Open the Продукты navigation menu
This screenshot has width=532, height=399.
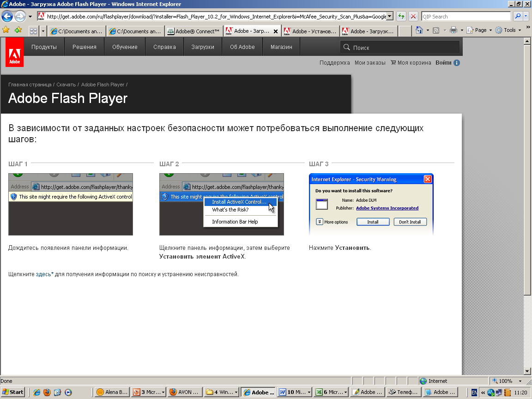click(44, 47)
